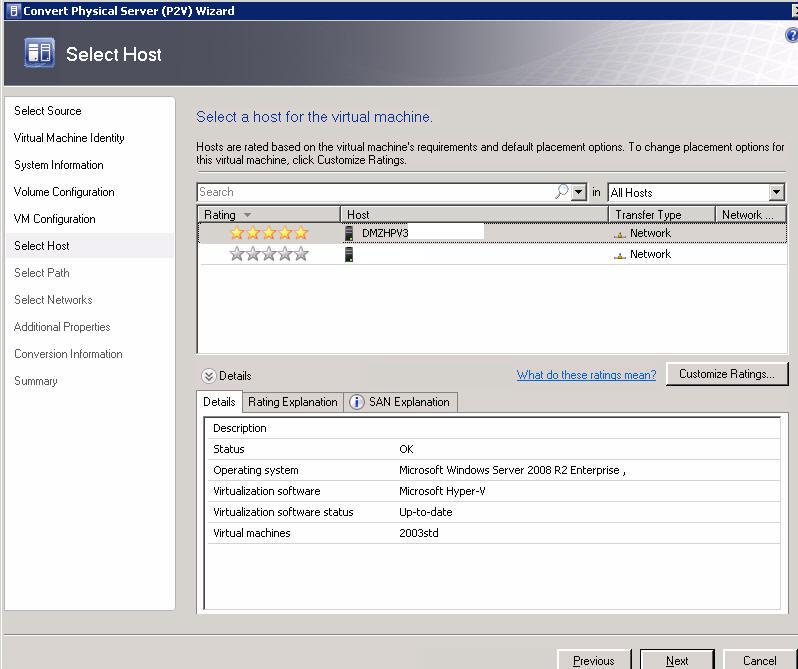This screenshot has height=669, width=798.
Task: Go to the Virtual Machine Identity step
Action: (x=69, y=138)
